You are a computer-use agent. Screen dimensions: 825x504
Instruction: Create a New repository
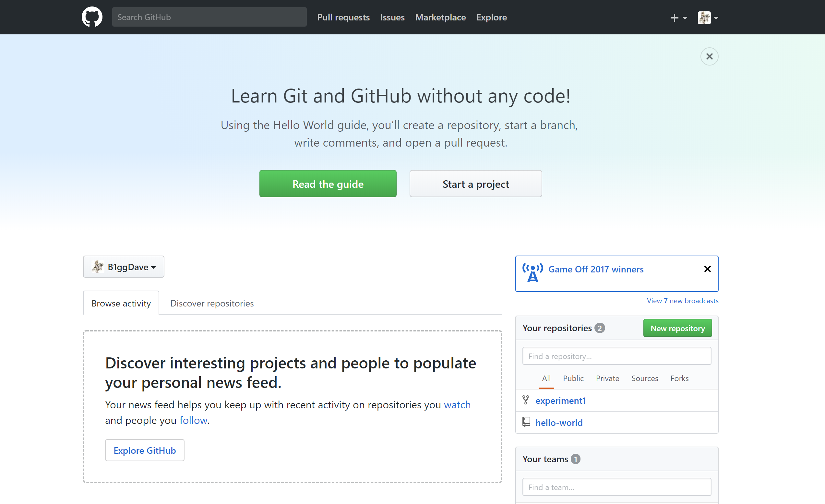point(677,328)
